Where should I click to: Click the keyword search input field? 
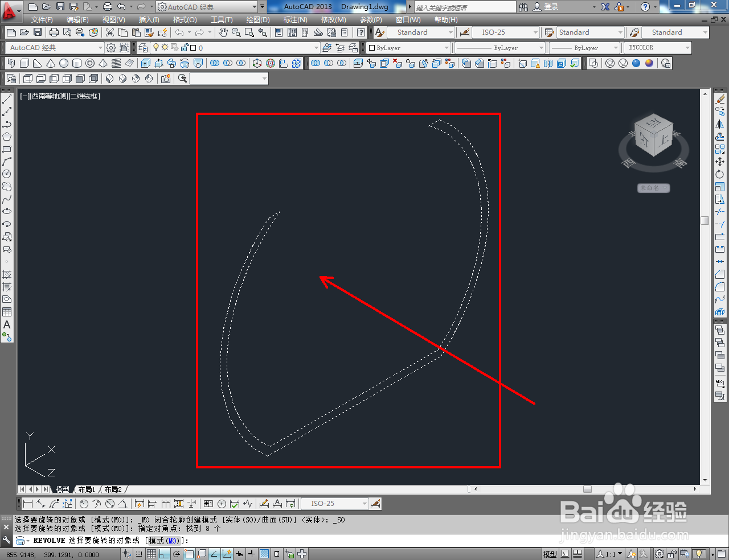(465, 7)
